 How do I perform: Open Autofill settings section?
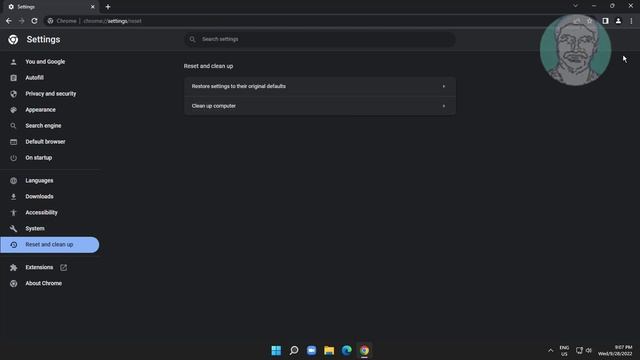click(35, 78)
